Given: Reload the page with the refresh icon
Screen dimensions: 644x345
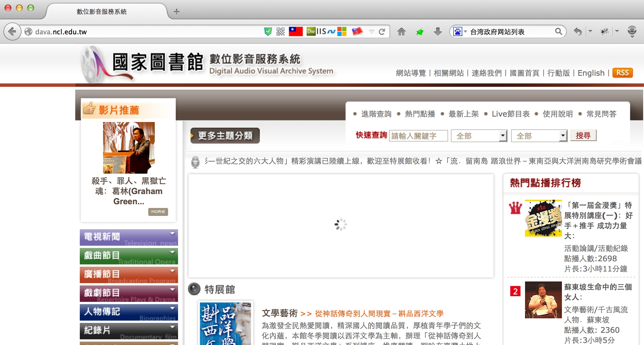Looking at the screenshot, I should click(382, 31).
